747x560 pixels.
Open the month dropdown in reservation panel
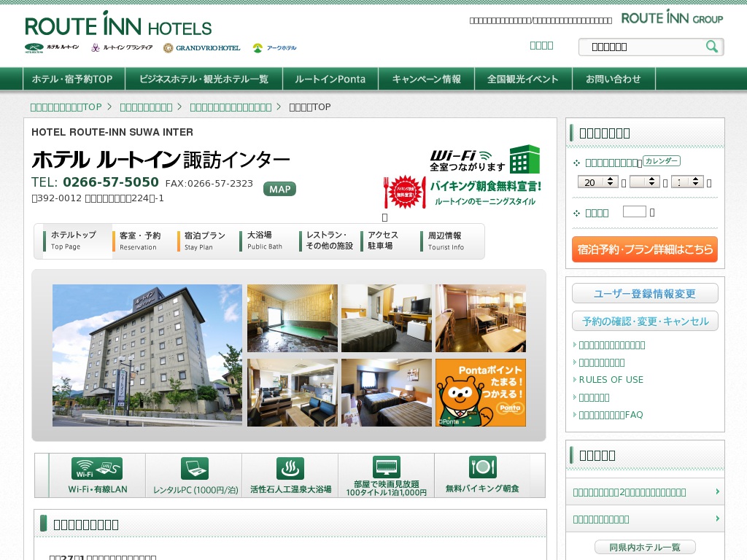tap(644, 182)
